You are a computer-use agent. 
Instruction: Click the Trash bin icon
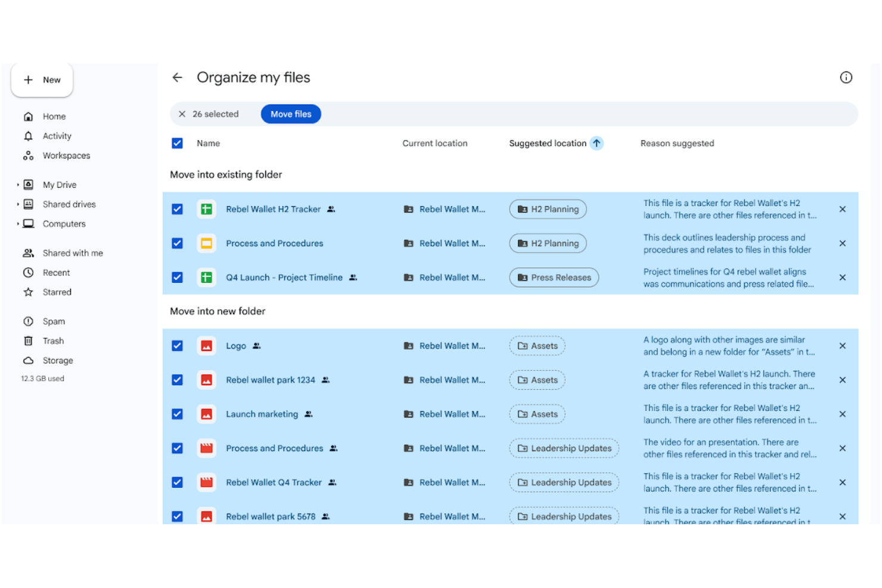28,341
